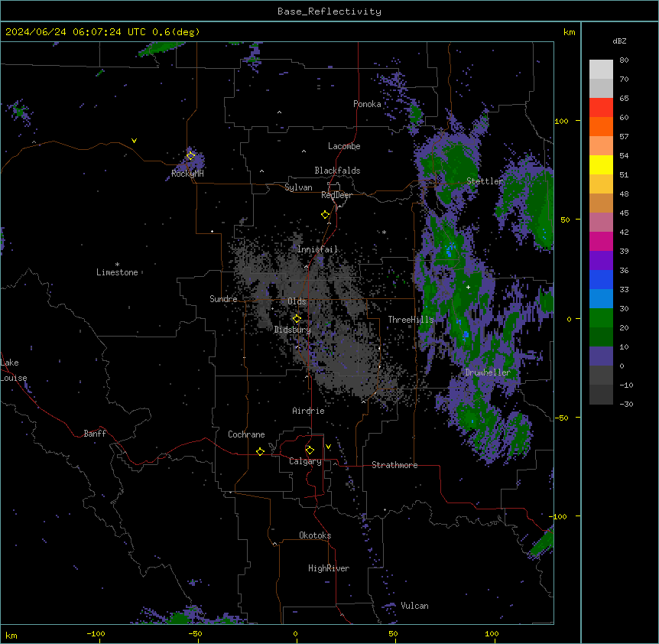
Task: Select the Limestone label
Action: click(117, 272)
